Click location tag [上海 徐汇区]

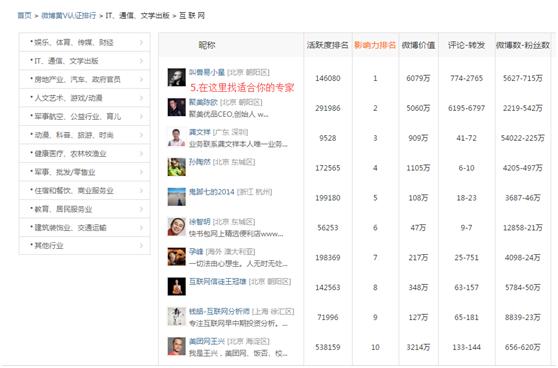273,311
